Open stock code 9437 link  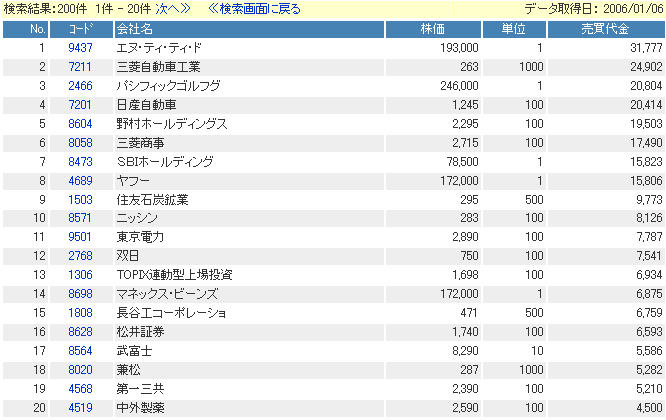80,48
